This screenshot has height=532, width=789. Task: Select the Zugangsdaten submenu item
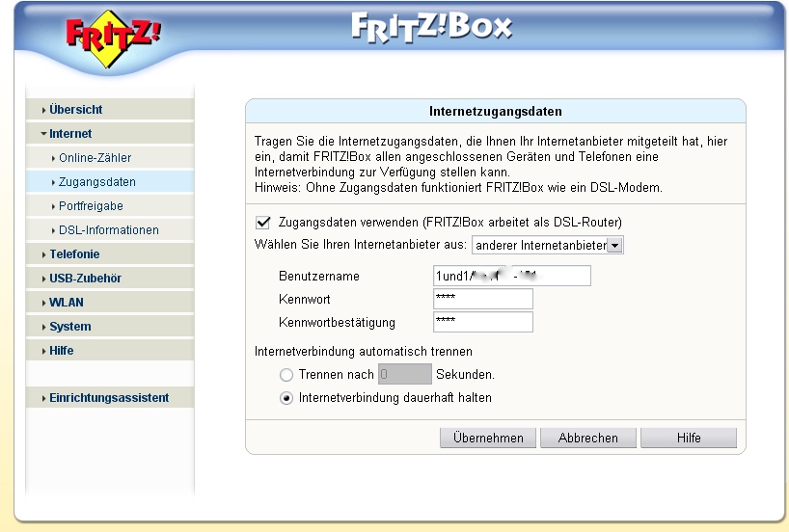click(x=110, y=182)
